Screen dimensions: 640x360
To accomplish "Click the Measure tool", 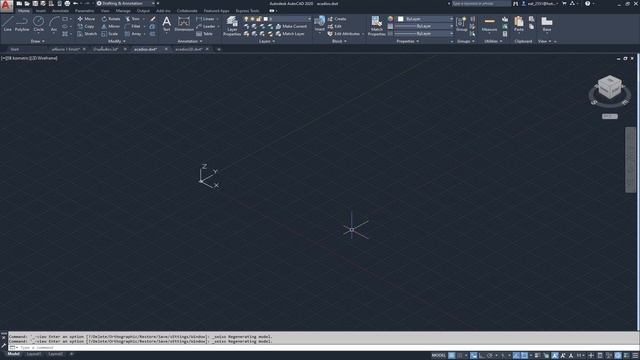I will click(489, 24).
